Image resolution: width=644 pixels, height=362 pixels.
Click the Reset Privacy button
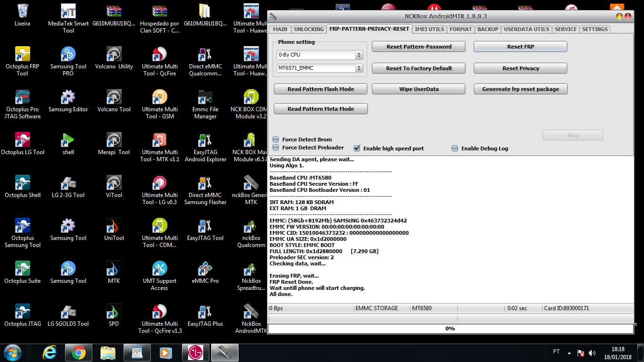tap(520, 68)
